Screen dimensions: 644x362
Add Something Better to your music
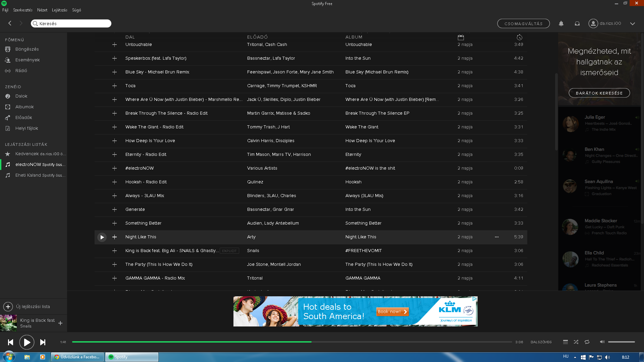pos(114,223)
